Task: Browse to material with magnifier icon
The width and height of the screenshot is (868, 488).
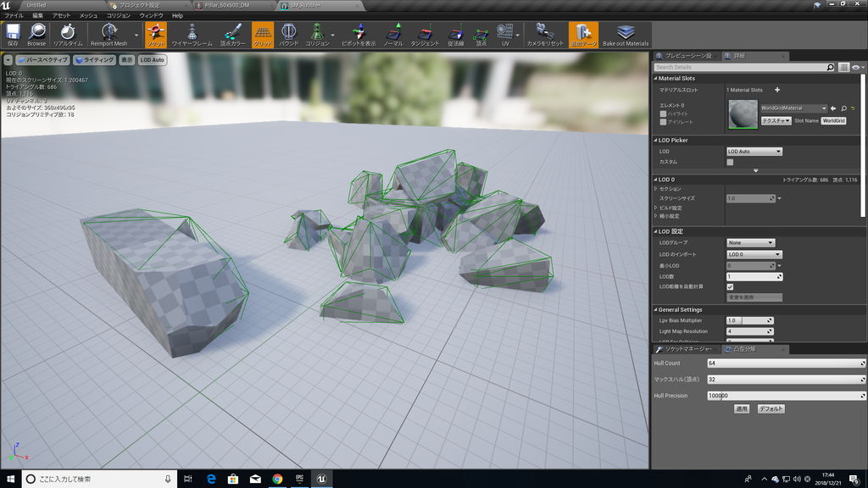Action: (843, 108)
